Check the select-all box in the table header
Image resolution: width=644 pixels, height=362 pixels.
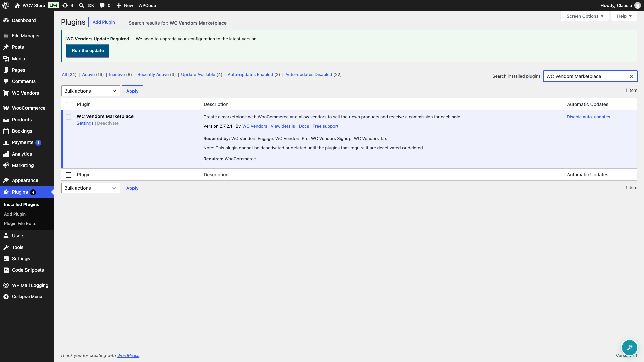pos(69,105)
